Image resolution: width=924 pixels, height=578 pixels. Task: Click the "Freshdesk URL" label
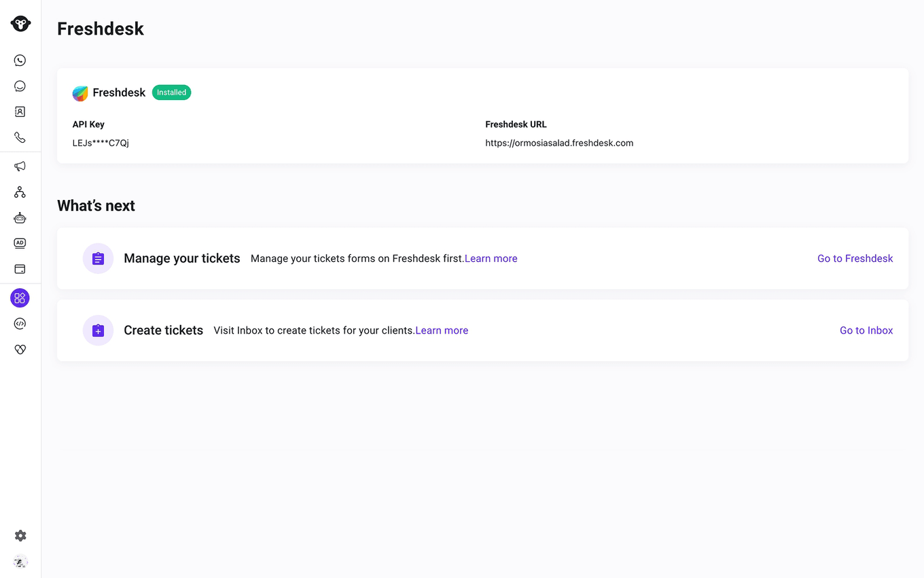(x=516, y=124)
